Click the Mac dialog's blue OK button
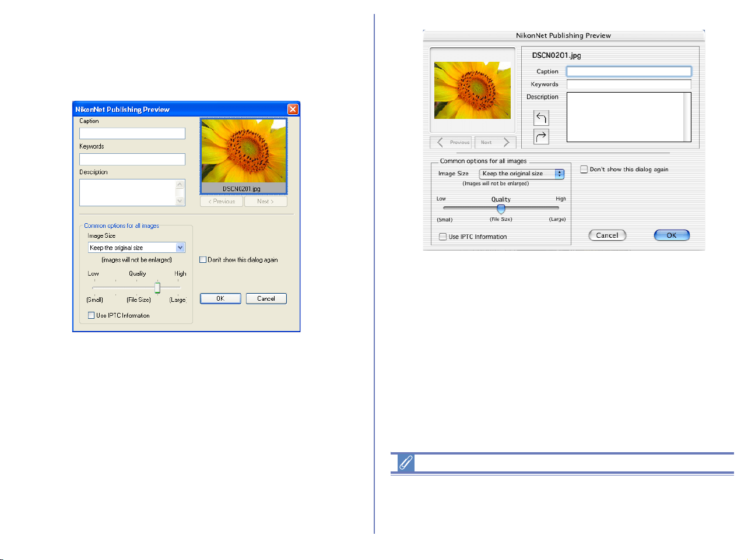Screen dimensions: 748x560 (672, 235)
